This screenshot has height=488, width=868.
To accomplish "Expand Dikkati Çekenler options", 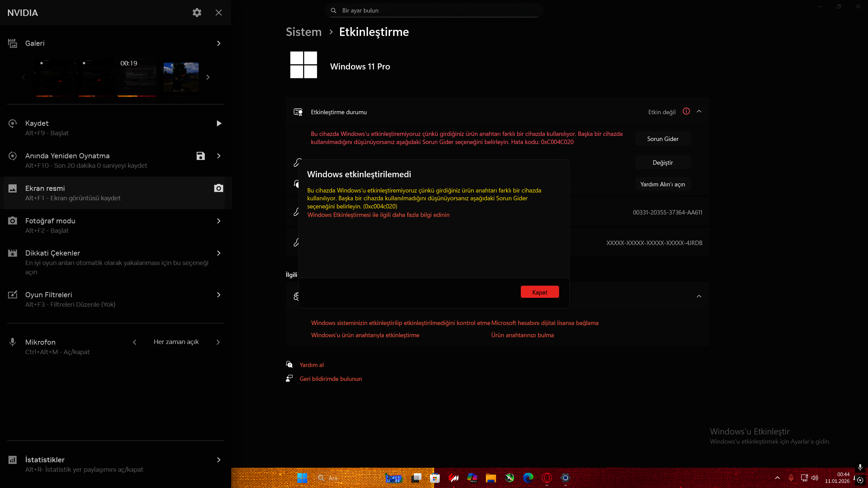I will pos(219,253).
